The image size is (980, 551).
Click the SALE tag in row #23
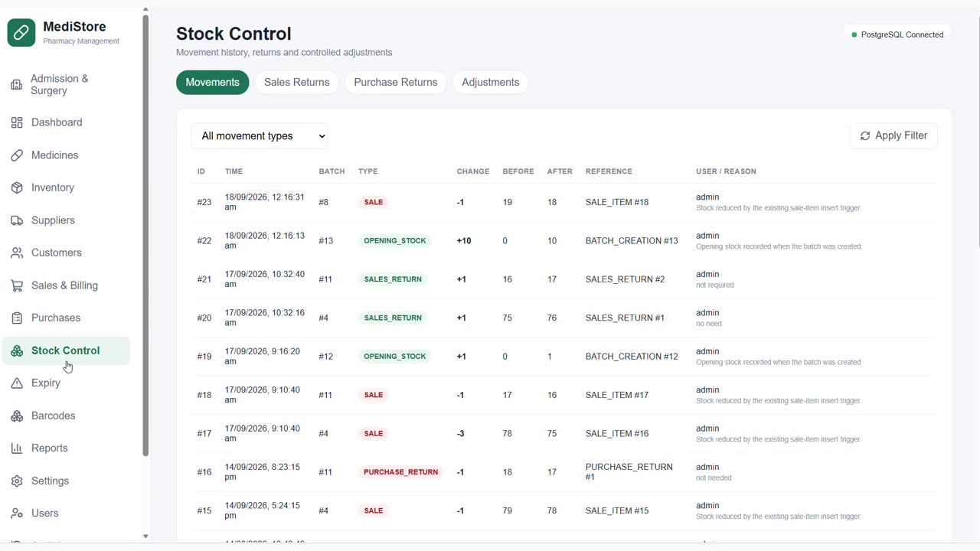(x=374, y=202)
